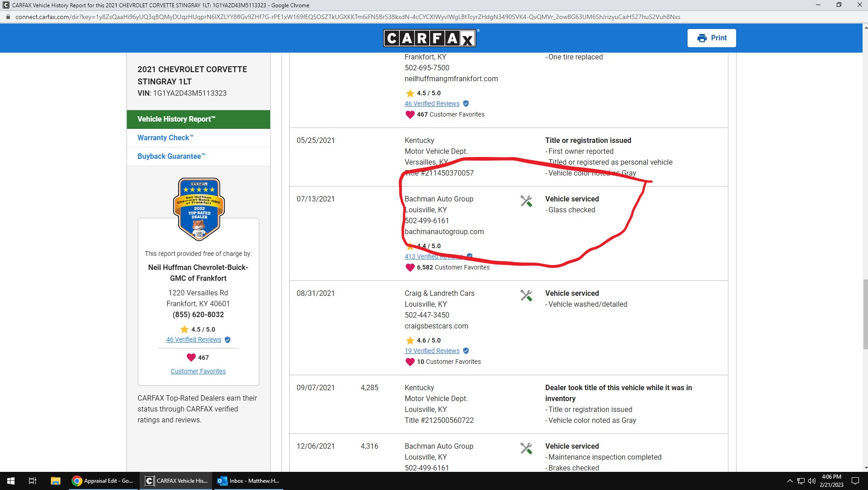Screen dimensions: 868x490
Task: Click scrollbar down arrow
Action: tap(865, 468)
